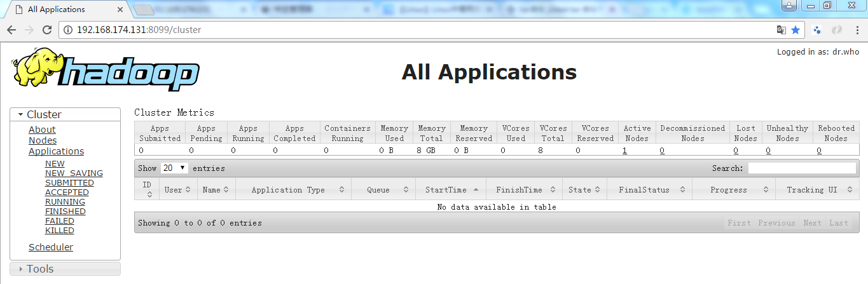Filter applications by SUBMITTED state
The width and height of the screenshot is (868, 284).
(x=69, y=182)
